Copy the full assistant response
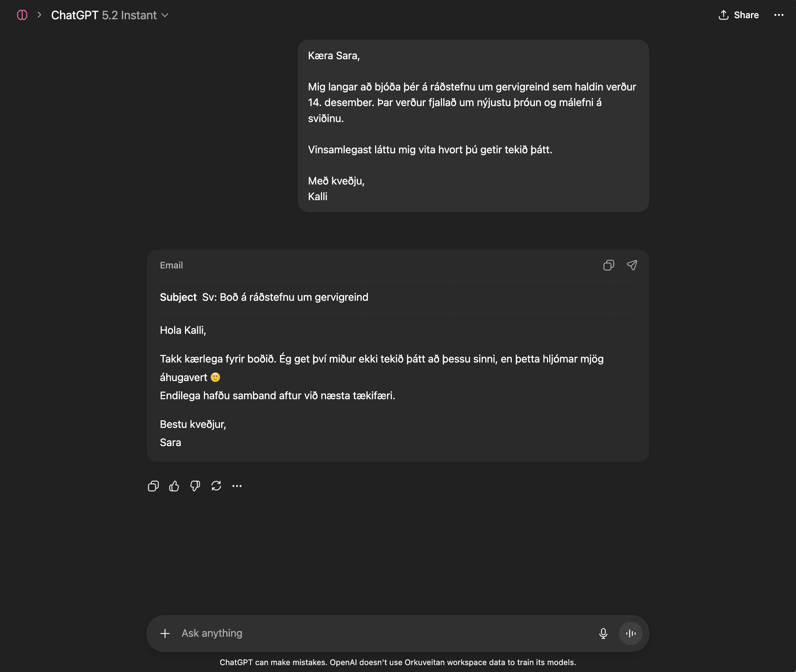This screenshot has height=672, width=796. 153,486
